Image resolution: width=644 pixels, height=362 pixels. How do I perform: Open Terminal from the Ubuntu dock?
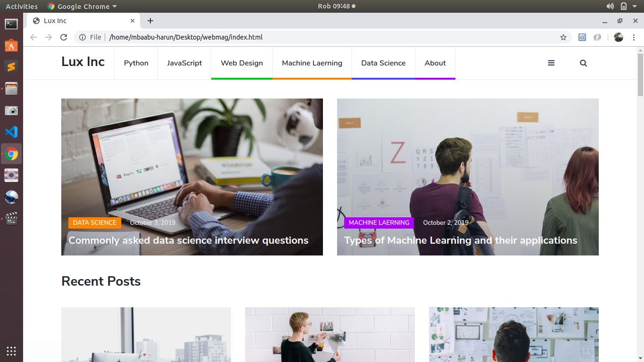(11, 24)
